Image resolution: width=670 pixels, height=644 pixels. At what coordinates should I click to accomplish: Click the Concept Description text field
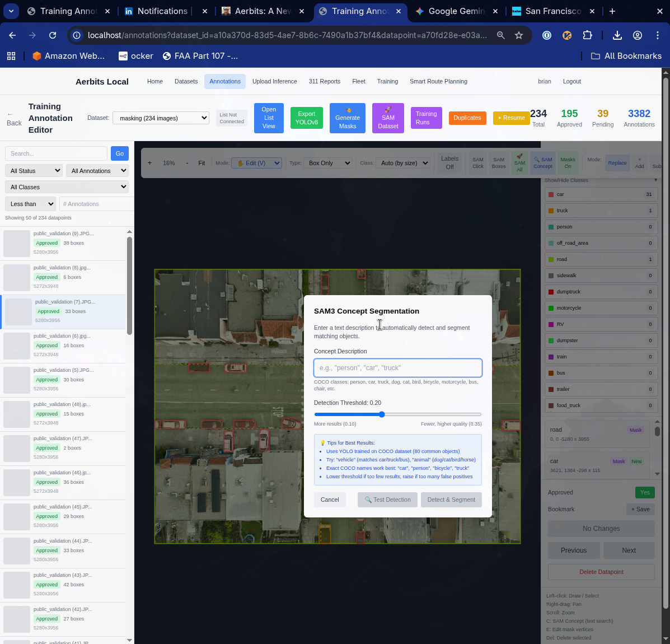(x=397, y=368)
